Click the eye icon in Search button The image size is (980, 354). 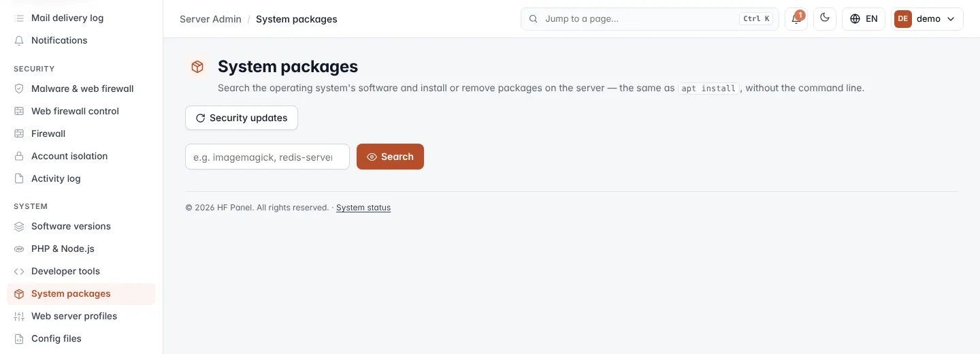point(372,157)
